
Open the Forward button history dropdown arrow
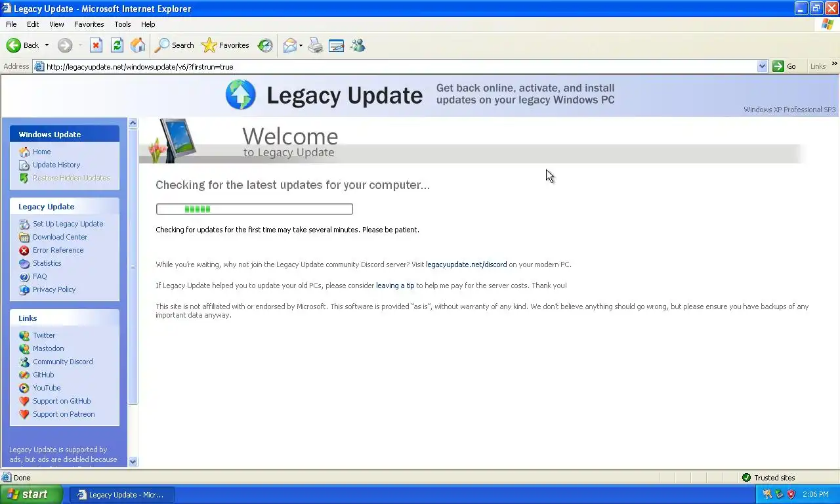coord(80,45)
